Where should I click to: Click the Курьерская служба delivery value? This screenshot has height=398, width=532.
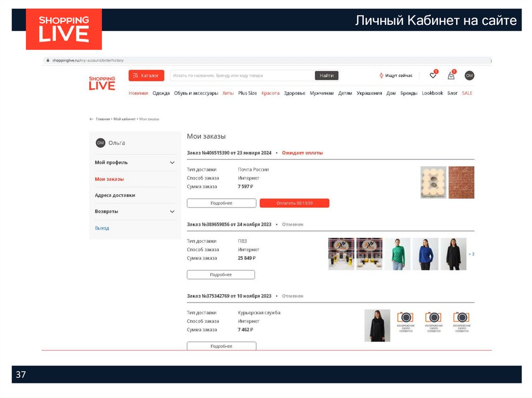click(259, 312)
